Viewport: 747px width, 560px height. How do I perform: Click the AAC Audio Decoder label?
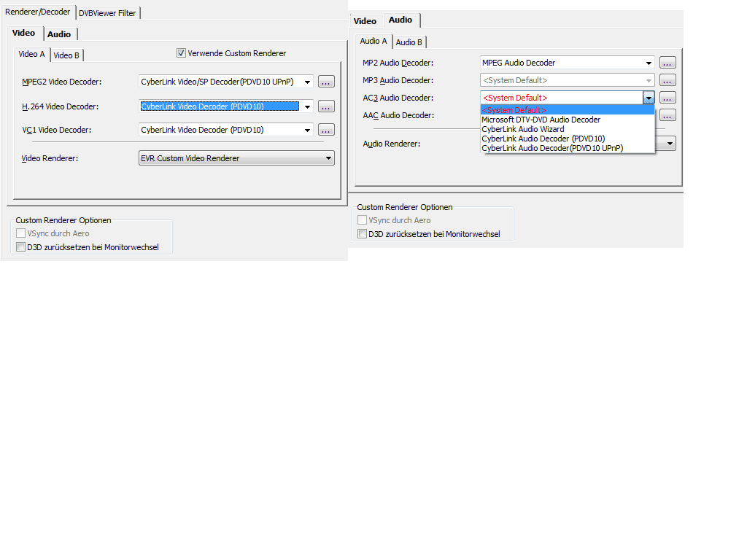coord(398,115)
